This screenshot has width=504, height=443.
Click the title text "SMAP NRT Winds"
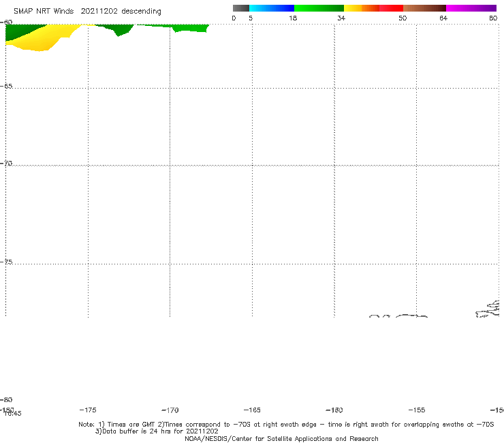click(x=44, y=12)
